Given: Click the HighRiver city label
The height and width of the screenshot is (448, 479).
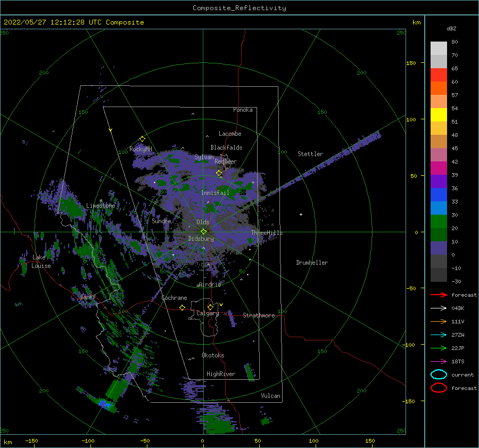Looking at the screenshot, I should coord(220,374).
